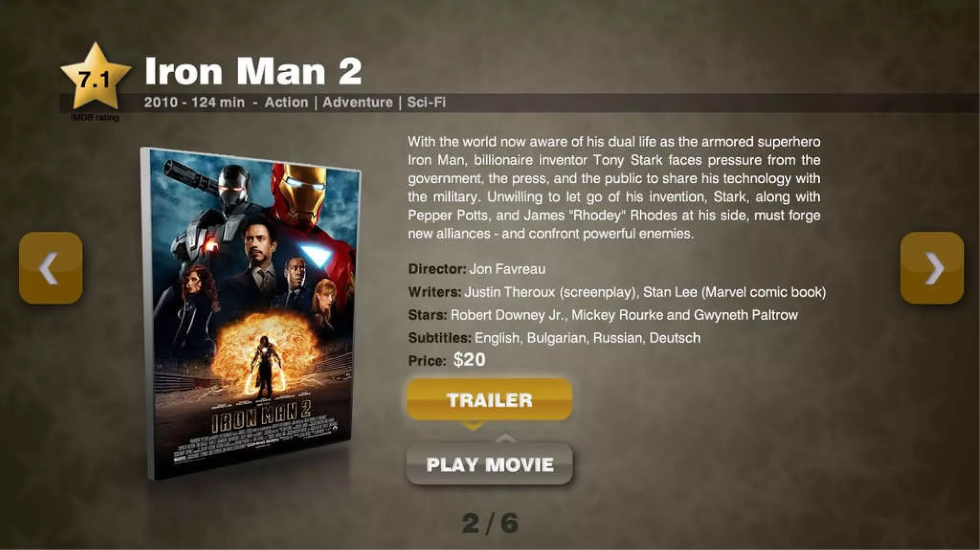Viewport: 980px width, 550px height.
Task: Select the Action genre label
Action: pyautogui.click(x=286, y=102)
